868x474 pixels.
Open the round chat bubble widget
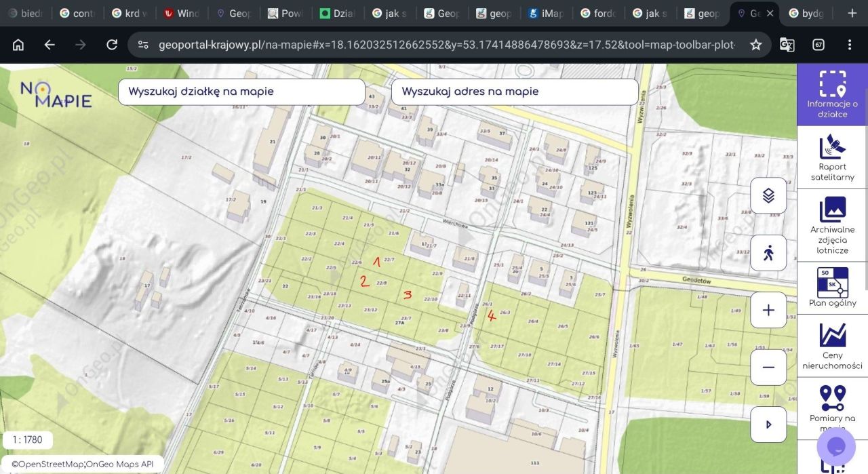pyautogui.click(x=836, y=446)
